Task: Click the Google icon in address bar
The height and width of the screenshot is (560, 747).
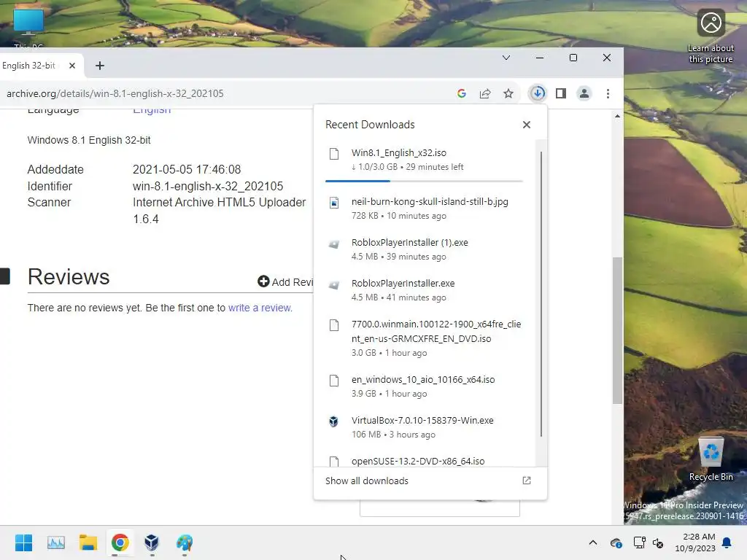Action: click(x=461, y=93)
